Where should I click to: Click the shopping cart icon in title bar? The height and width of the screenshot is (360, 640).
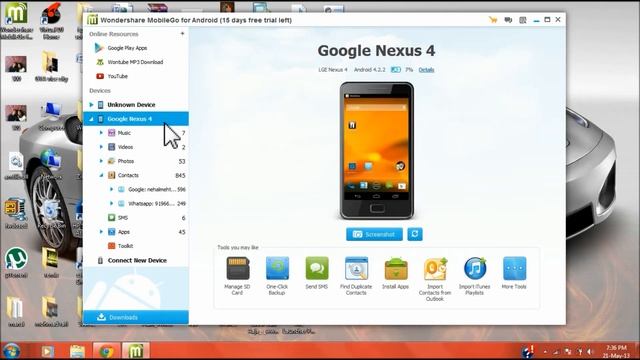(x=493, y=20)
